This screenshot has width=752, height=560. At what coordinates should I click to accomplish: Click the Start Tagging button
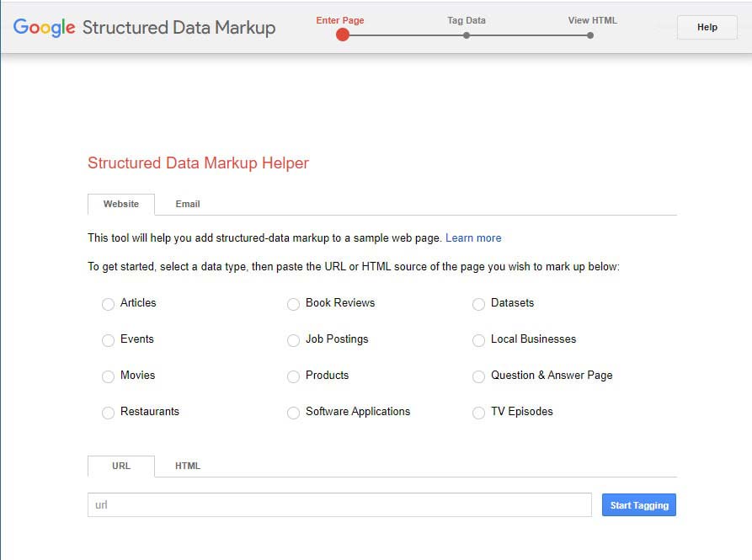tap(638, 504)
